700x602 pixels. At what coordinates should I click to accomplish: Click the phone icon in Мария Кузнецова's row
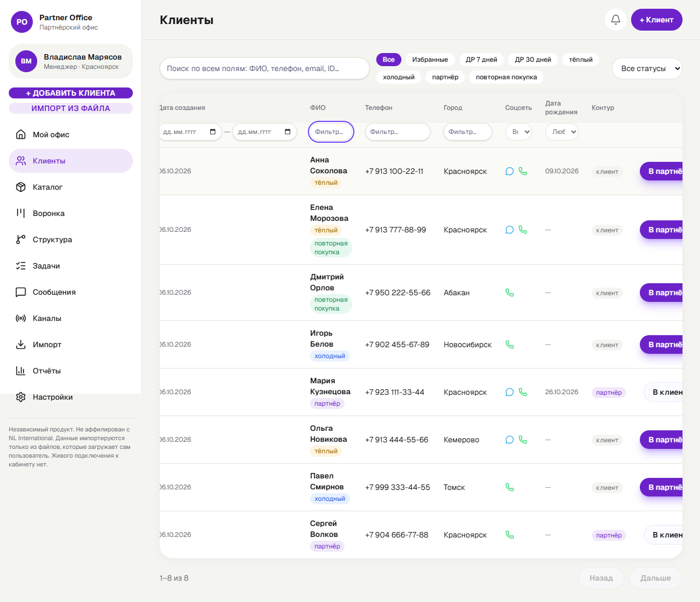pos(523,392)
